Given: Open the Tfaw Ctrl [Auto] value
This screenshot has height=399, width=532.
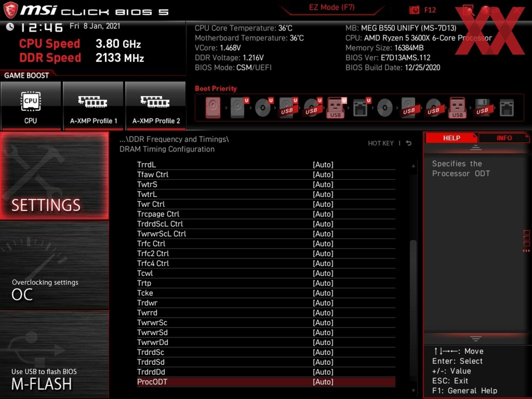Looking at the screenshot, I should click(323, 174).
